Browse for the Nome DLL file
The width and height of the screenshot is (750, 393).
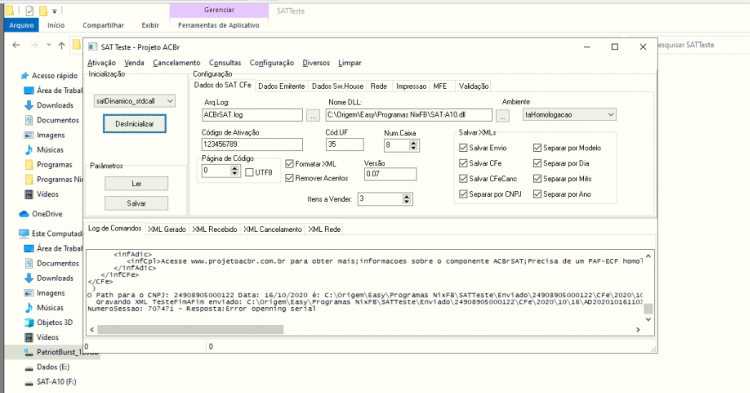(502, 115)
